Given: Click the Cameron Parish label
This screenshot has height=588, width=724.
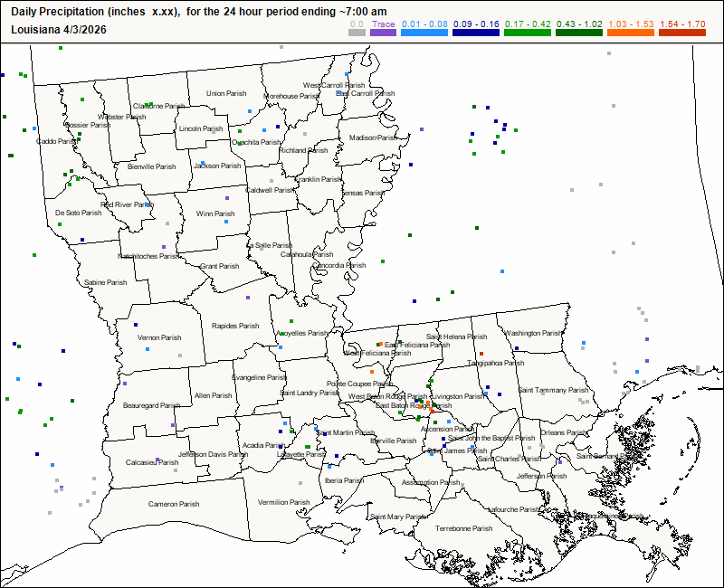Looking at the screenshot, I should (x=173, y=503).
